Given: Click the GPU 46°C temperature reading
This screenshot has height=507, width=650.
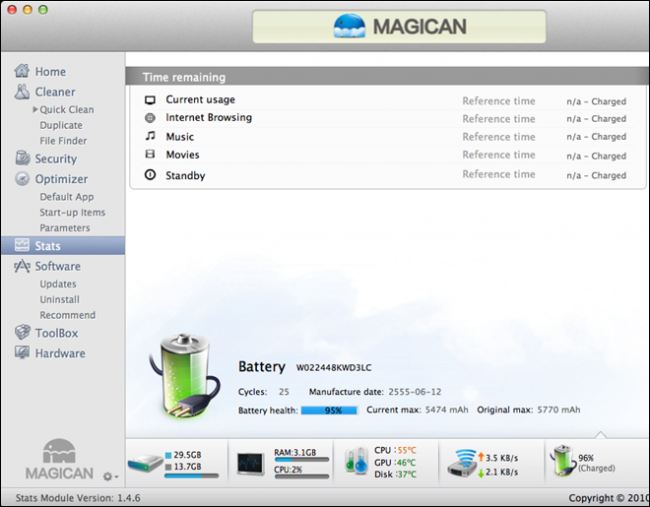Looking at the screenshot, I should [x=395, y=462].
